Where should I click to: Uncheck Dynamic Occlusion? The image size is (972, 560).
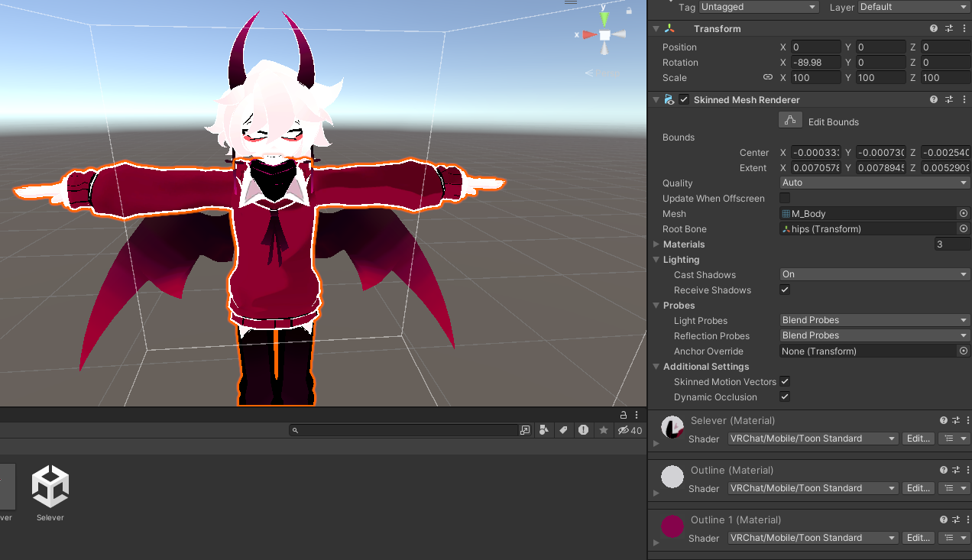pyautogui.click(x=785, y=397)
